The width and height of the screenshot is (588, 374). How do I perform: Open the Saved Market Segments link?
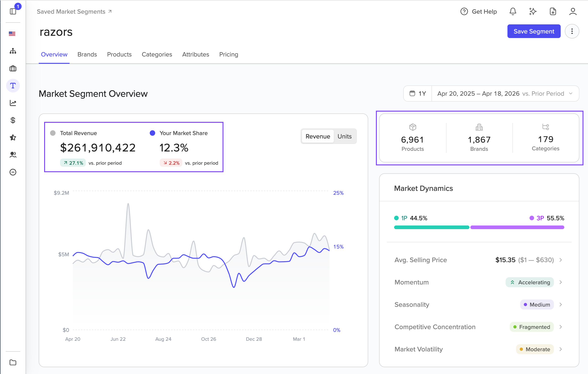[x=74, y=11]
